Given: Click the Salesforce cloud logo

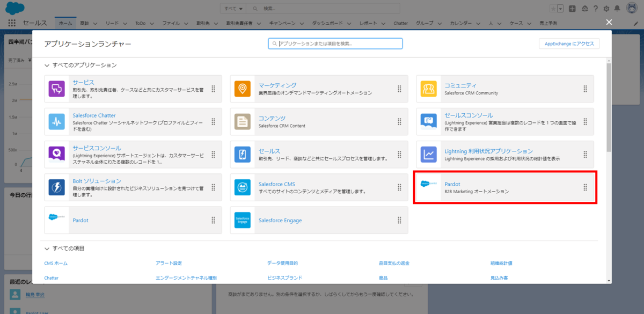Looking at the screenshot, I should (14, 9).
